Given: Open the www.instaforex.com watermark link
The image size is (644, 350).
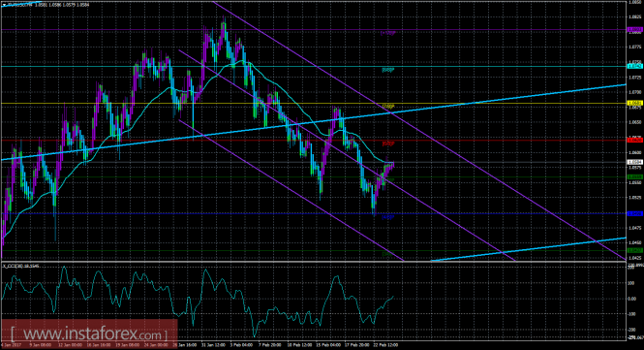Looking at the screenshot, I should pos(89,334).
